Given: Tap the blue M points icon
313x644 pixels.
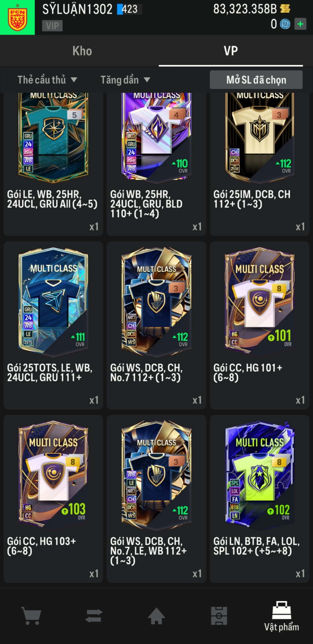Looking at the screenshot, I should pyautogui.click(x=285, y=24).
